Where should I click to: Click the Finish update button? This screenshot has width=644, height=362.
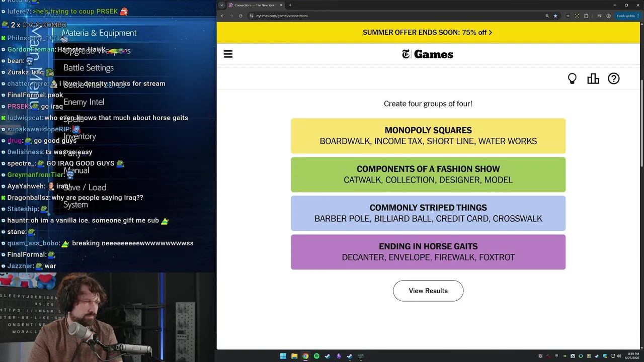click(x=627, y=16)
